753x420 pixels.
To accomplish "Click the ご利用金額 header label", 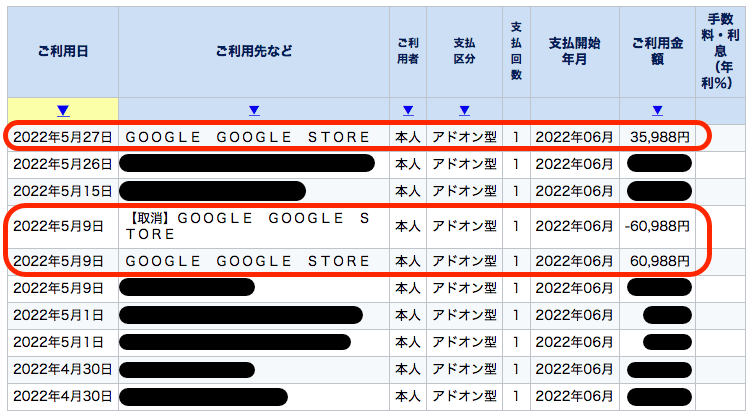I will 657,51.
